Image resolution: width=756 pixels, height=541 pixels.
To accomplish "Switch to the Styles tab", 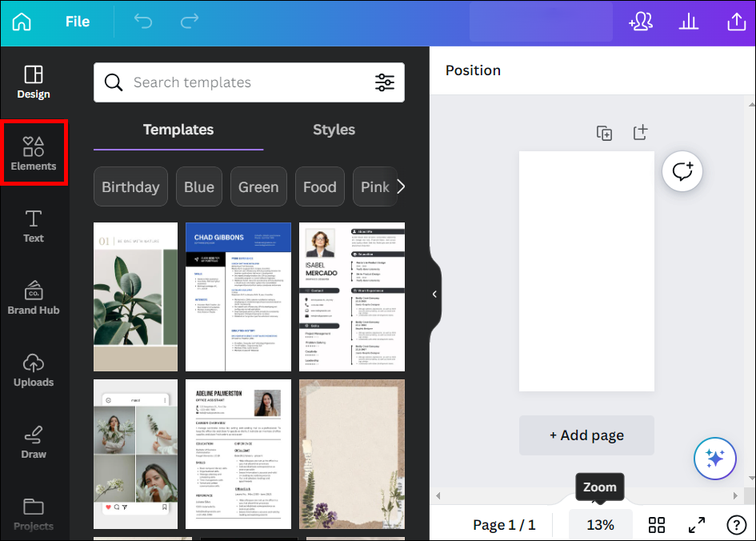I will pyautogui.click(x=334, y=130).
